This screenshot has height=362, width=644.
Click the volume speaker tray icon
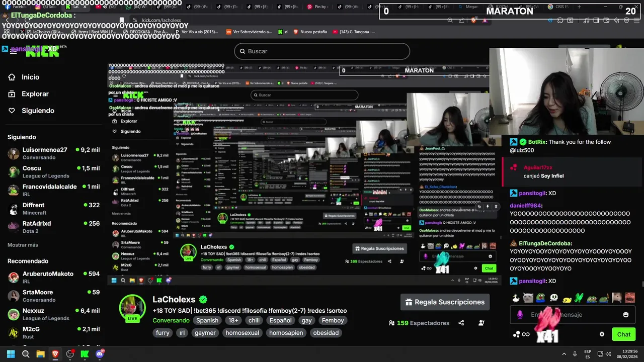pos(609,354)
